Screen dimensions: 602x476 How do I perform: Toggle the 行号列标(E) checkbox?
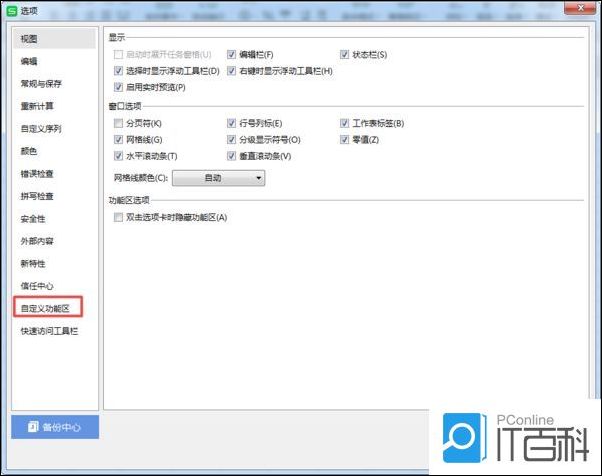tap(232, 123)
